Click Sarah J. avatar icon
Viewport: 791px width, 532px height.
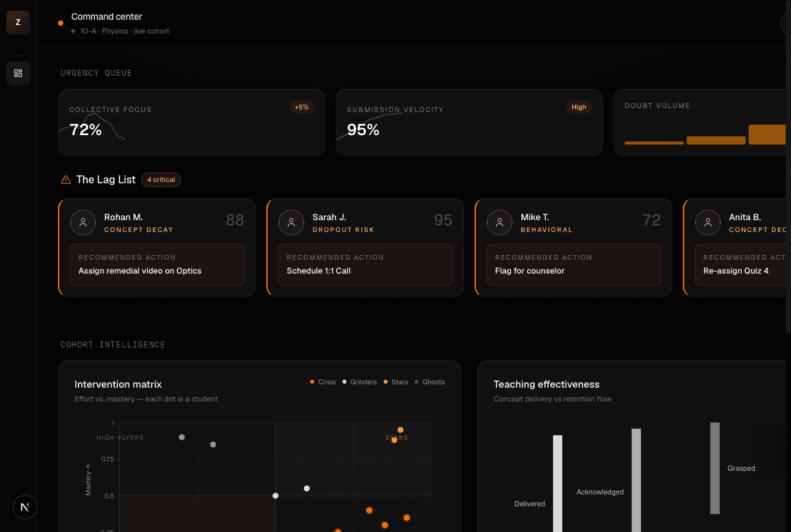tap(291, 223)
